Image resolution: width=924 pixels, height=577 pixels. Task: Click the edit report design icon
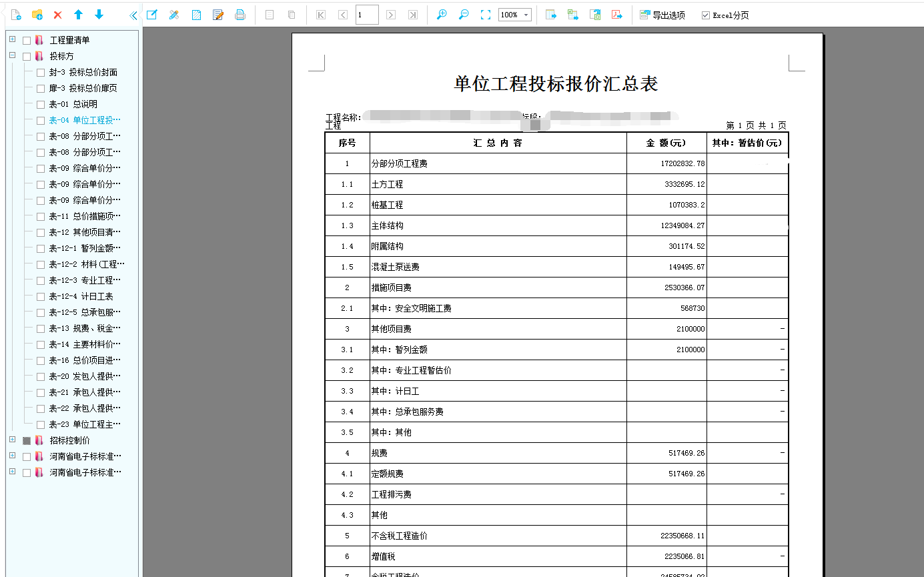pyautogui.click(x=151, y=15)
